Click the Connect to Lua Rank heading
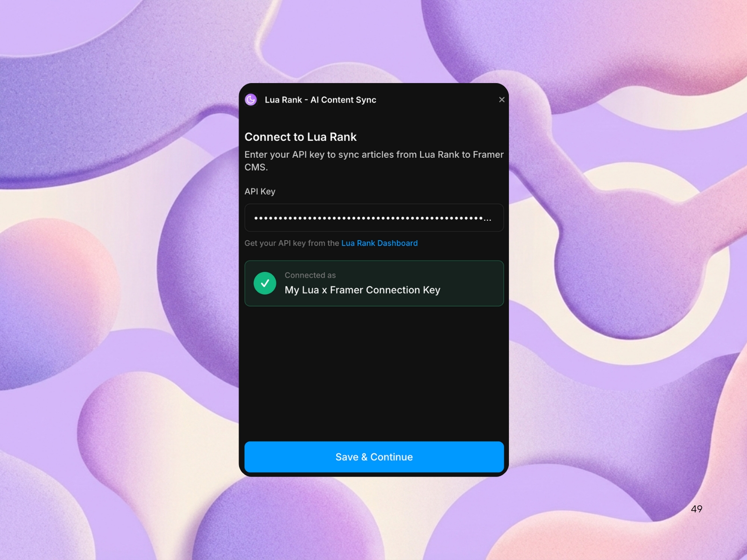This screenshot has height=560, width=747. 300,137
